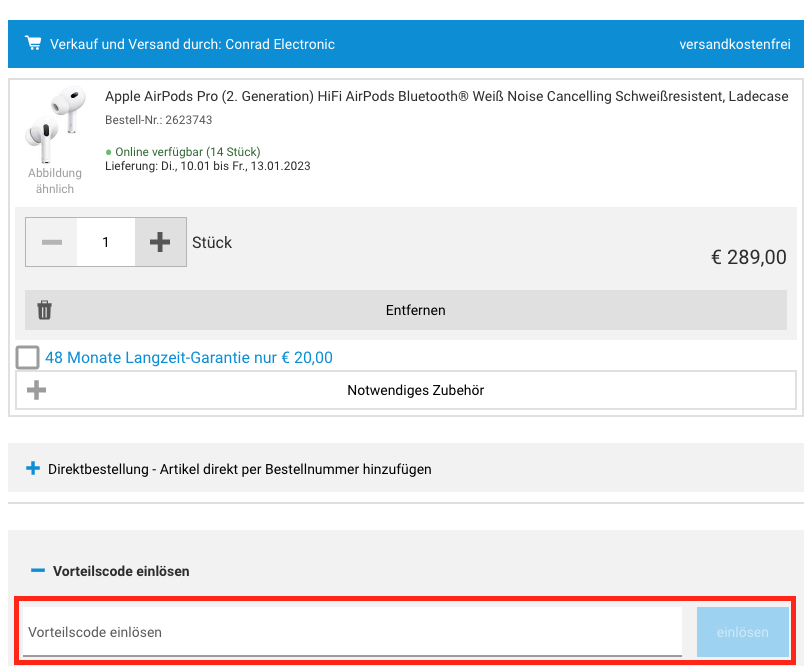Expand the Notwendiges Zubehör section
This screenshot has height=666, width=804.
pyautogui.click(x=406, y=390)
